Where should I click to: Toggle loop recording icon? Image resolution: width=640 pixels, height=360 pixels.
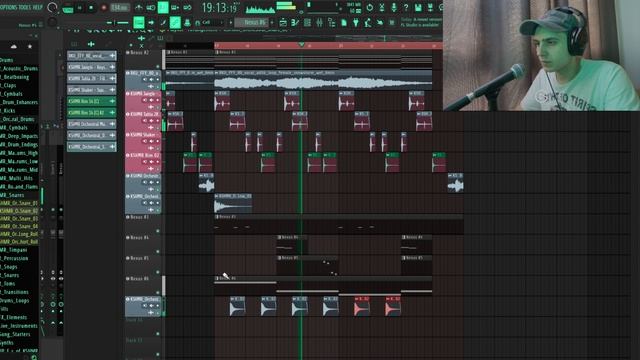click(x=187, y=7)
